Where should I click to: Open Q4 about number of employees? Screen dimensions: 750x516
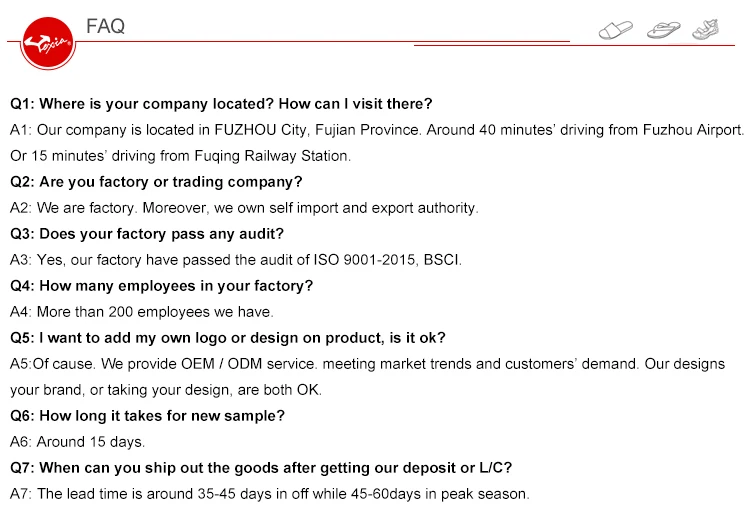coord(161,286)
